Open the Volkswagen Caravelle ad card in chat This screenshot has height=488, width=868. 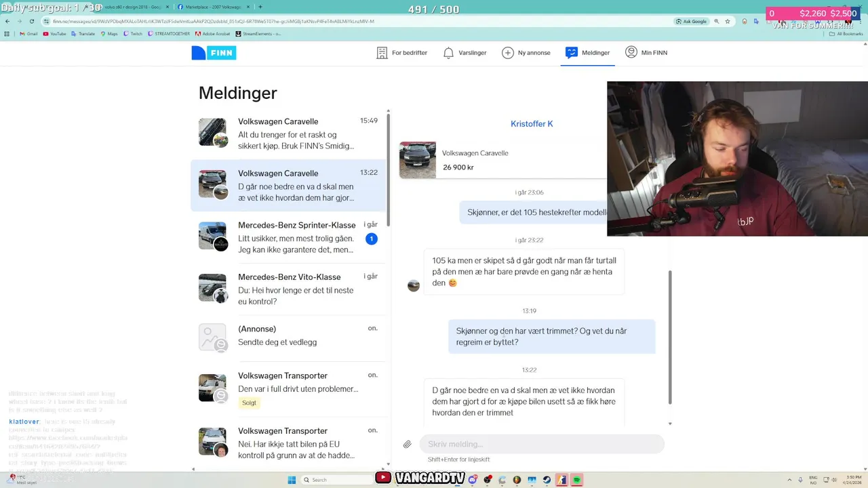coord(503,160)
